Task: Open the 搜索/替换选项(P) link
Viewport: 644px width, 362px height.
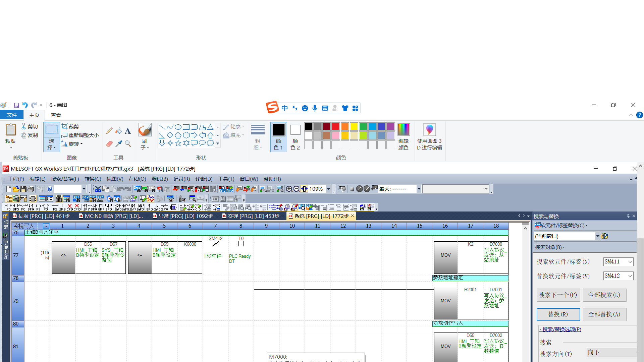Action: pyautogui.click(x=561, y=329)
